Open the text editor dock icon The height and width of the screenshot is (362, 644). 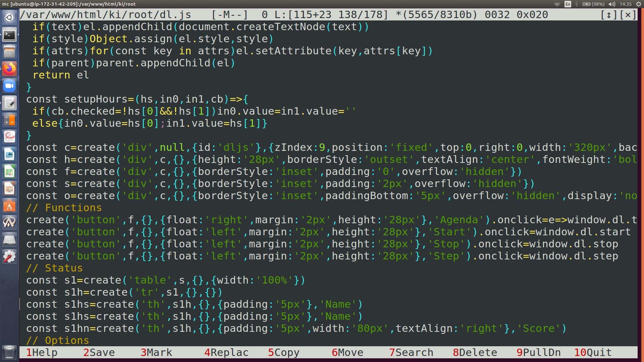(9, 103)
